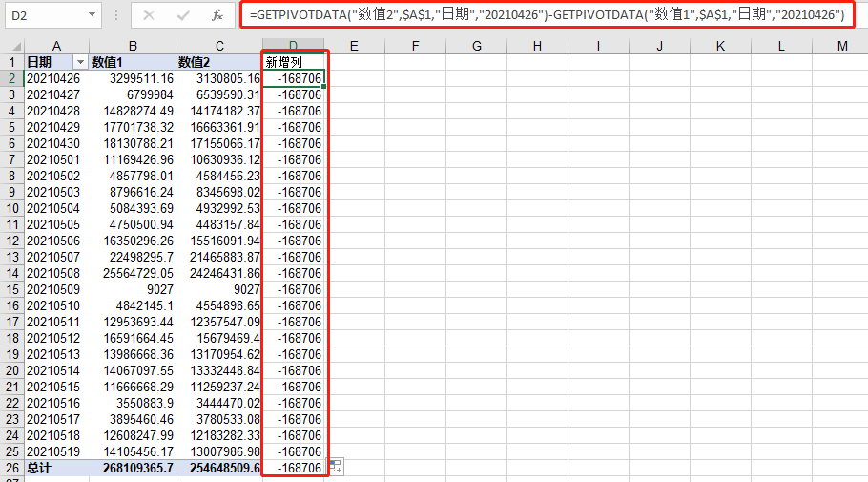Select column G header

(x=477, y=46)
